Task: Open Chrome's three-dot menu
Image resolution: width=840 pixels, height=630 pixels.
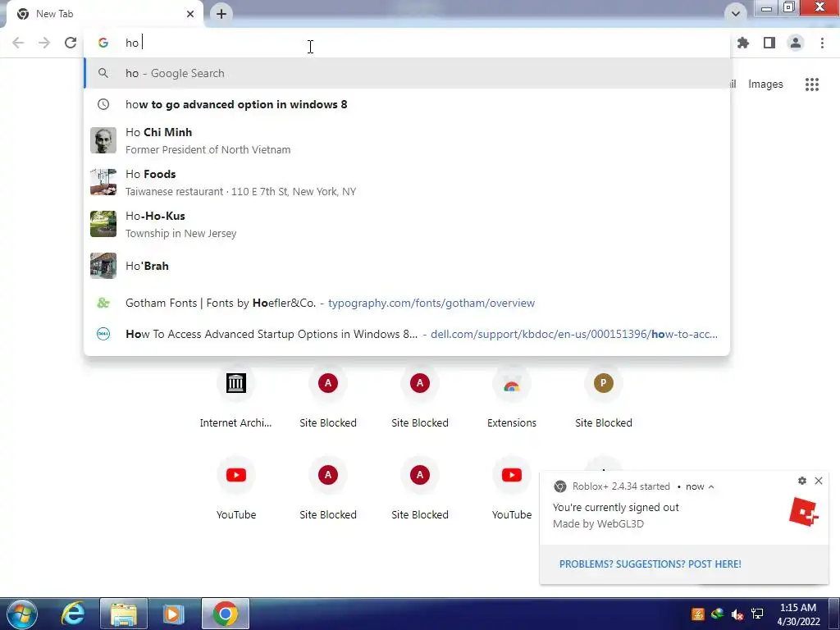Action: [x=822, y=43]
